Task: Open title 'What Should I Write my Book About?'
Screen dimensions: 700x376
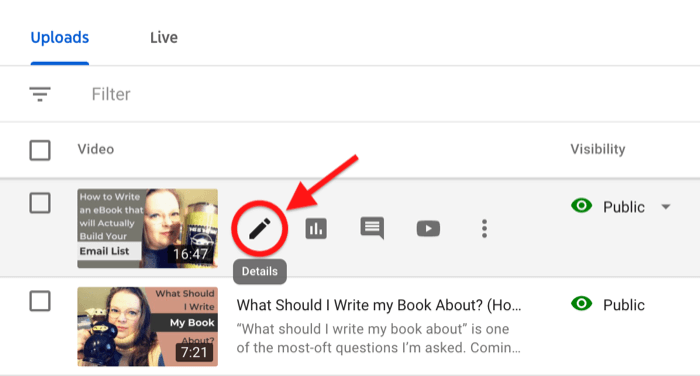Action: click(379, 305)
